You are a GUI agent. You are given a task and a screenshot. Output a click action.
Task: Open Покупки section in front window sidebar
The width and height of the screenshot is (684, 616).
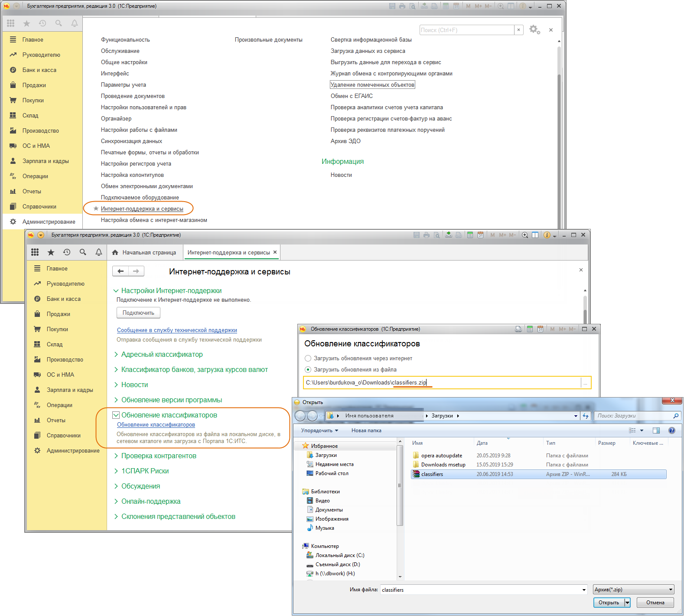57,329
